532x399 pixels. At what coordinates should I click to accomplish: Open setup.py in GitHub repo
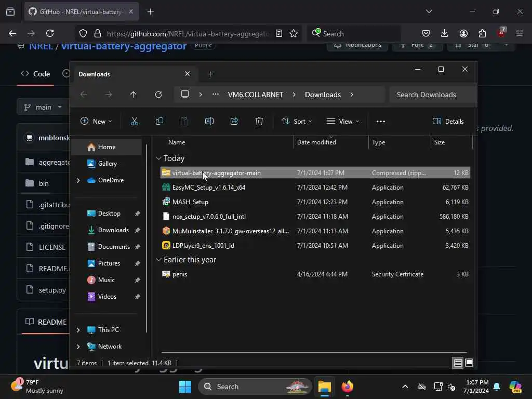[52, 290]
